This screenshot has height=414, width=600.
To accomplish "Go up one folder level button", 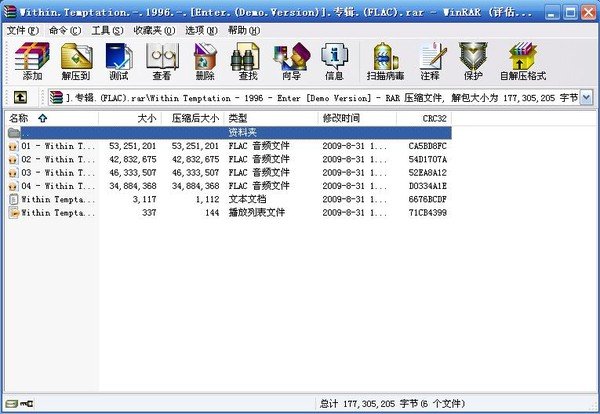I will pos(20,97).
